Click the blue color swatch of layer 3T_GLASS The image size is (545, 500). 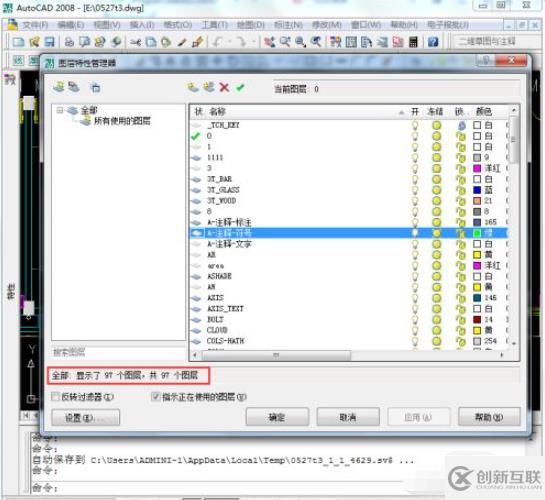[477, 190]
